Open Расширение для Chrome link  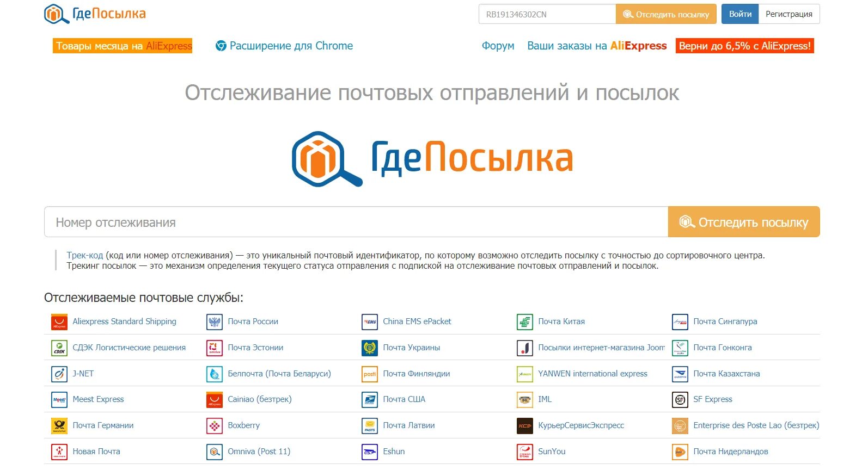(284, 46)
